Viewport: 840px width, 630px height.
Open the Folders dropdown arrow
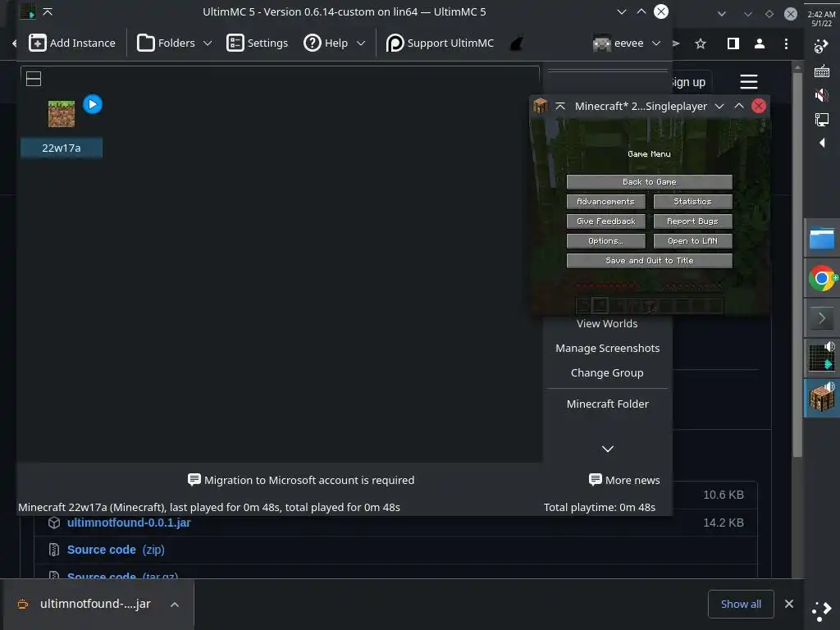tap(208, 43)
